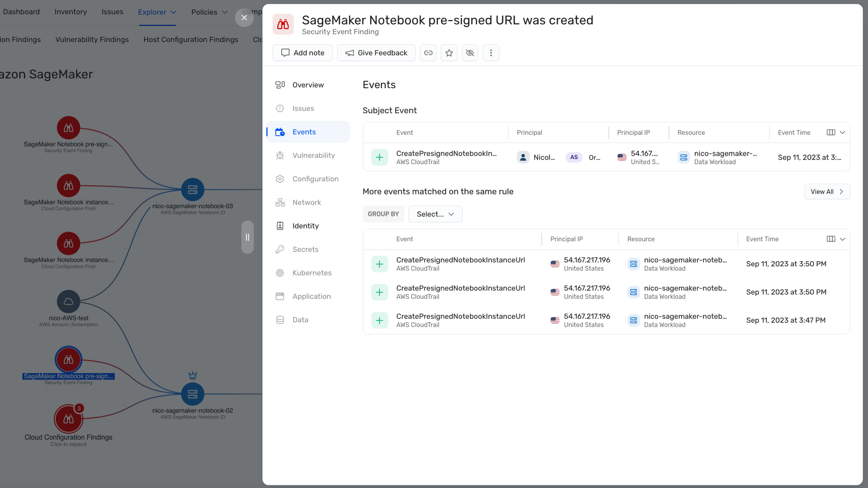The height and width of the screenshot is (488, 868).
Task: Toggle the hide finding eye icon
Action: (470, 53)
